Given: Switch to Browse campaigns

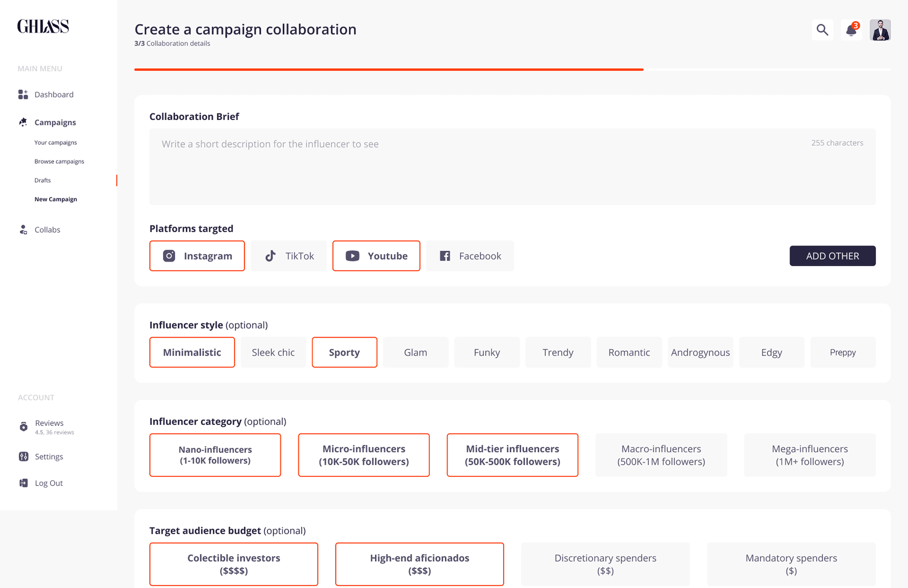Looking at the screenshot, I should coord(59,161).
